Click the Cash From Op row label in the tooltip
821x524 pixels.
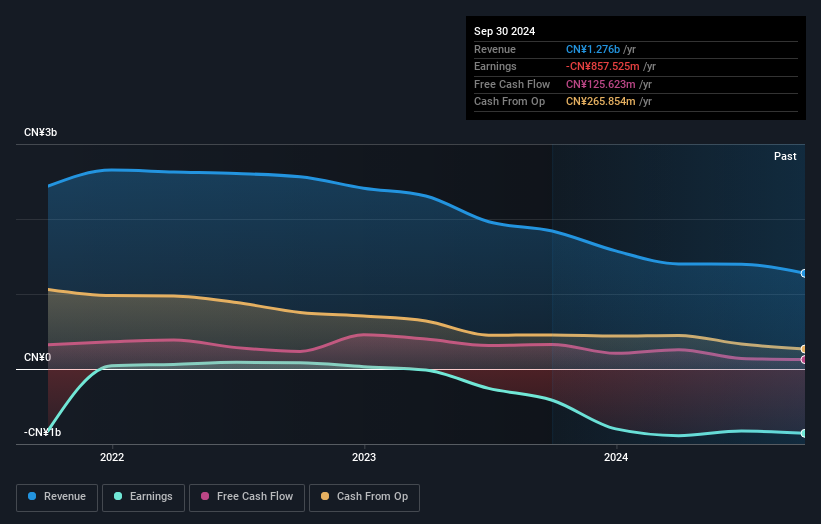click(509, 102)
